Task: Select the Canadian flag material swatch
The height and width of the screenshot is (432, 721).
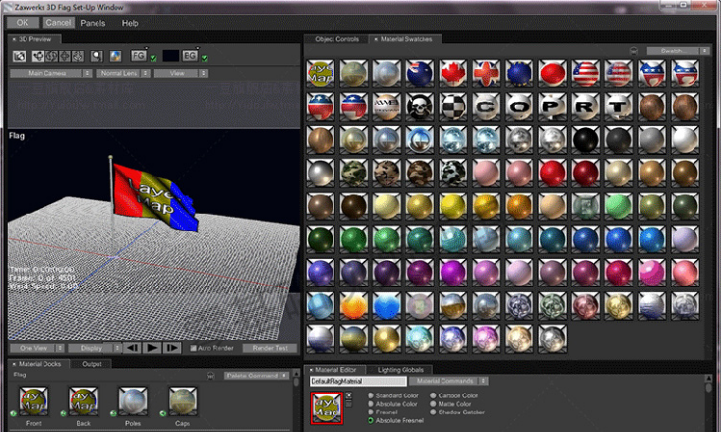Action: (454, 73)
